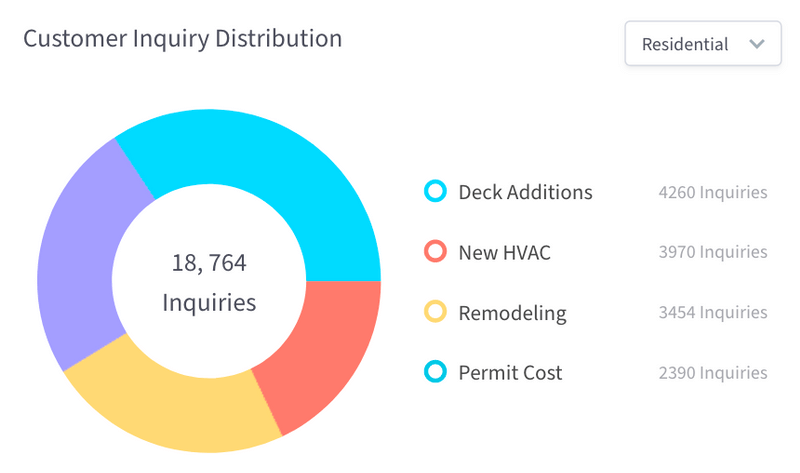The height and width of the screenshot is (473, 800).
Task: Click the 3970 Inquiries value
Action: pyautogui.click(x=713, y=252)
